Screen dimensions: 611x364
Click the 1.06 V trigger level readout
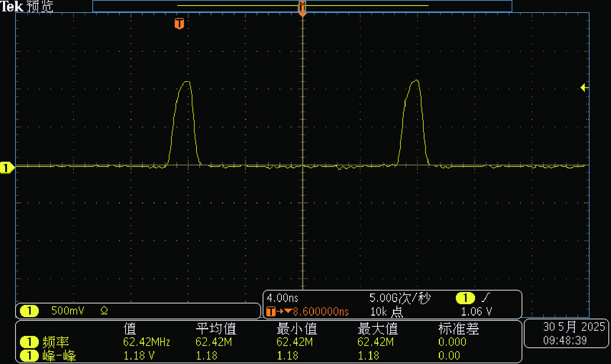tap(476, 312)
